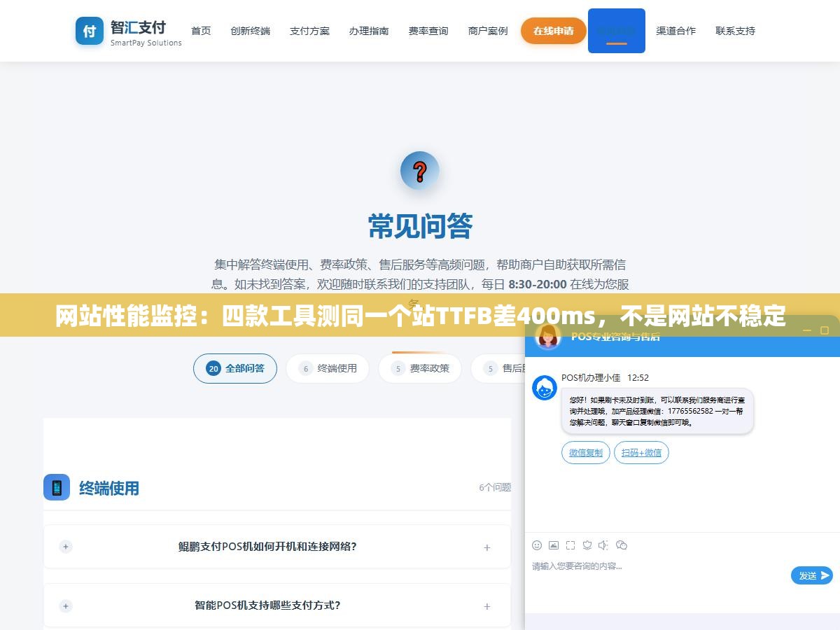840x630 pixels.
Task: Click the 终端使用 section heading
Action: point(109,488)
